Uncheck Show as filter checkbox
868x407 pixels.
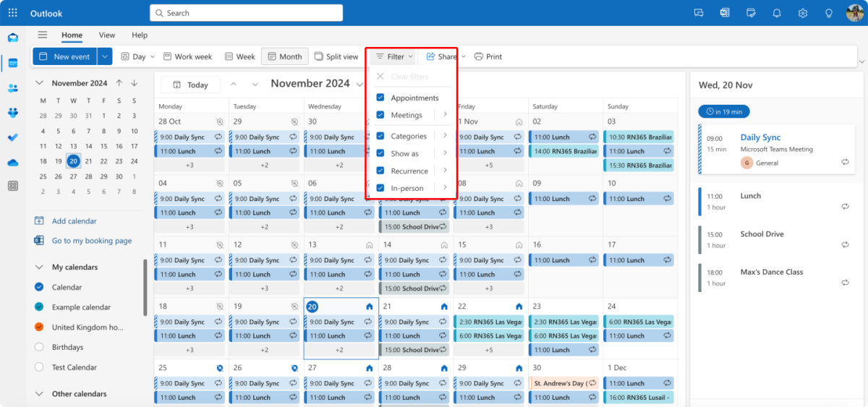tap(380, 153)
